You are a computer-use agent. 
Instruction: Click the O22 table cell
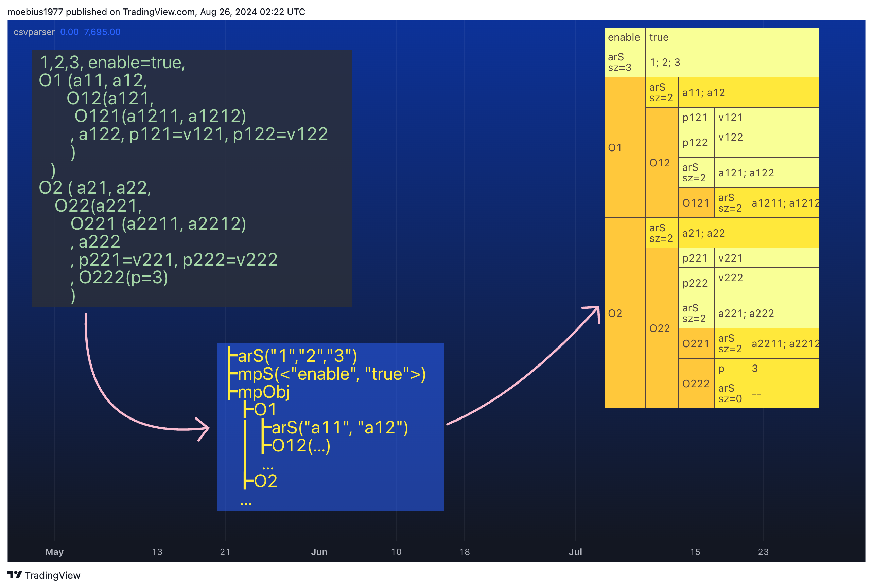tap(662, 328)
